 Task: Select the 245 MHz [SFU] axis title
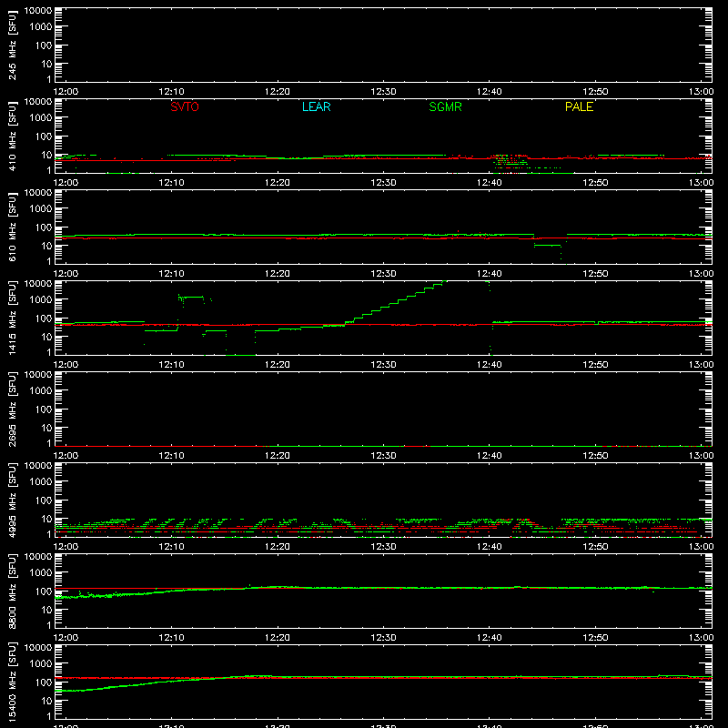[13, 45]
